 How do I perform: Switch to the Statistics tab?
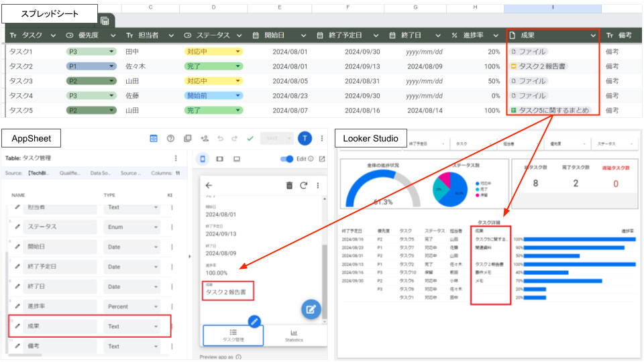pyautogui.click(x=293, y=335)
